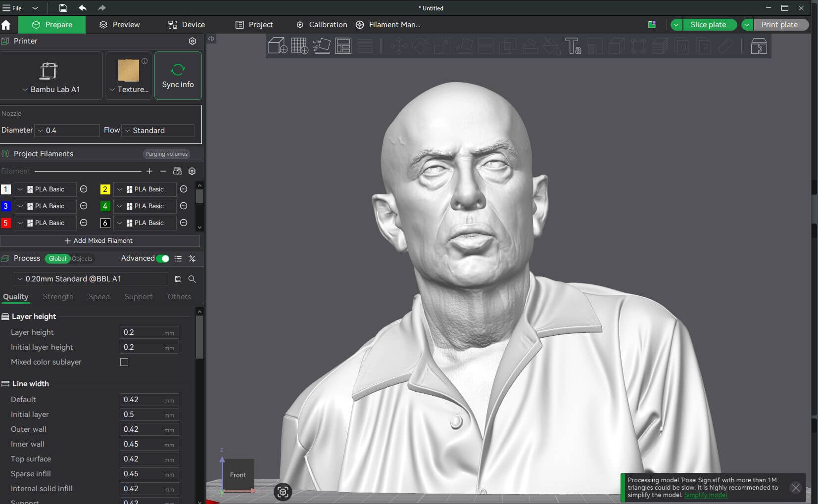Open the 0.20mm Standard @BBL A1 preset dropdown
The height and width of the screenshot is (504, 818).
click(x=91, y=279)
